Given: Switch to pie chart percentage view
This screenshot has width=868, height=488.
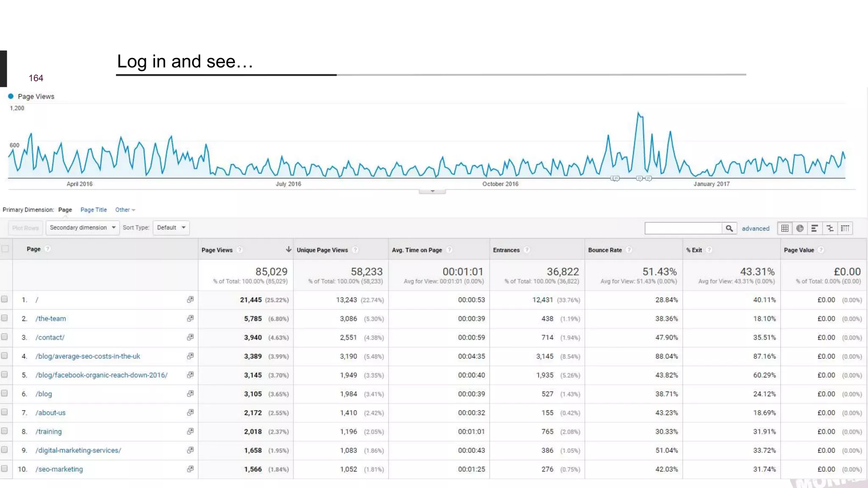Looking at the screenshot, I should click(x=800, y=228).
